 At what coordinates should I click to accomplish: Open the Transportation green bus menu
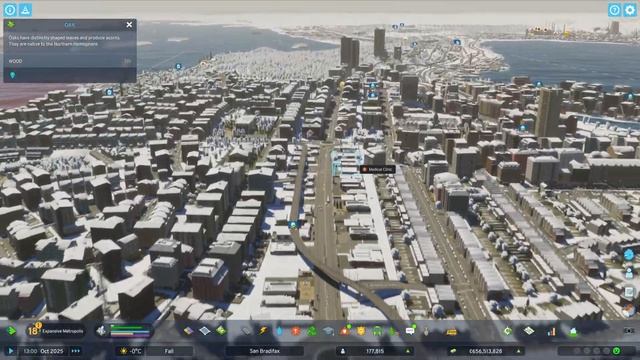click(x=378, y=331)
